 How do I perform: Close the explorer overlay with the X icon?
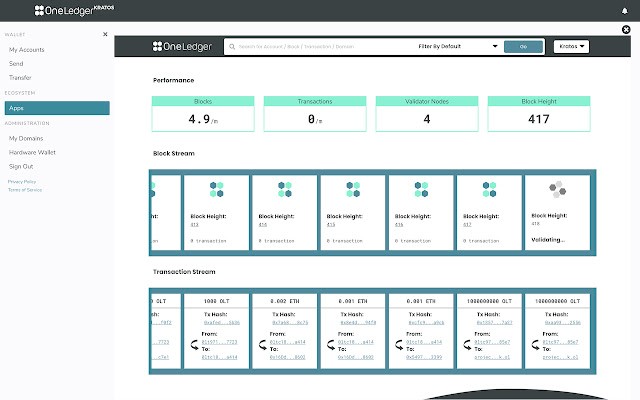626,29
